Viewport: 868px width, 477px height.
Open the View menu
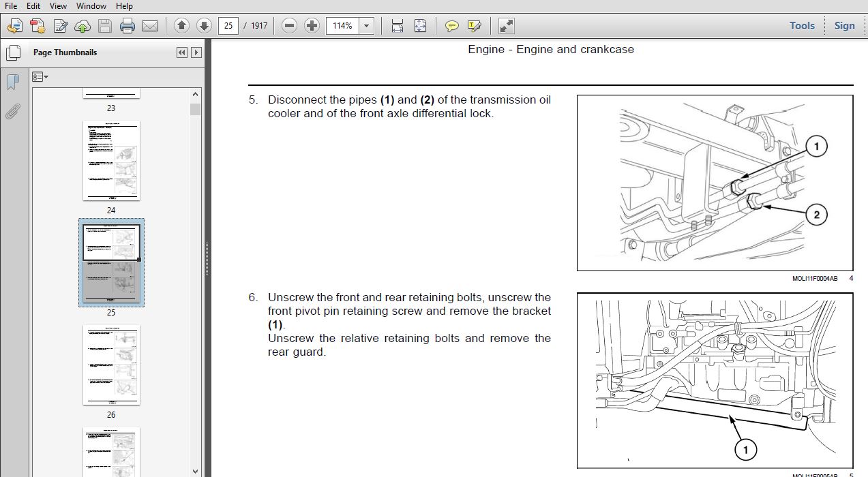click(58, 5)
